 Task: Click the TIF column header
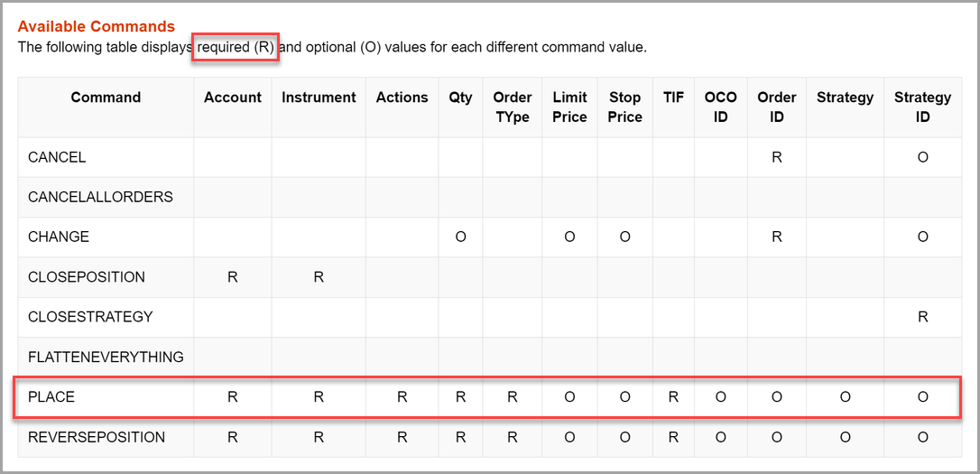(673, 98)
